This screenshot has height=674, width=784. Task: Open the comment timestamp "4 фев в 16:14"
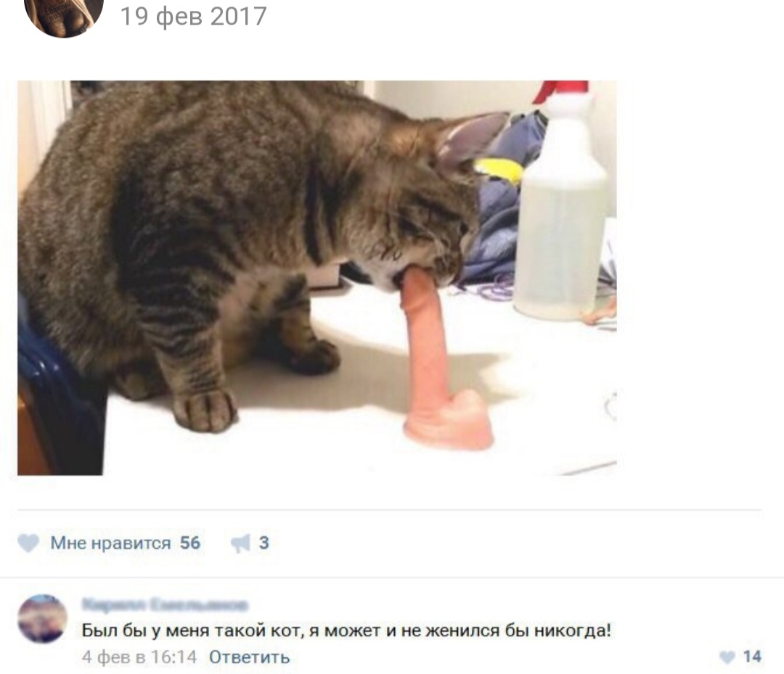[x=139, y=657]
